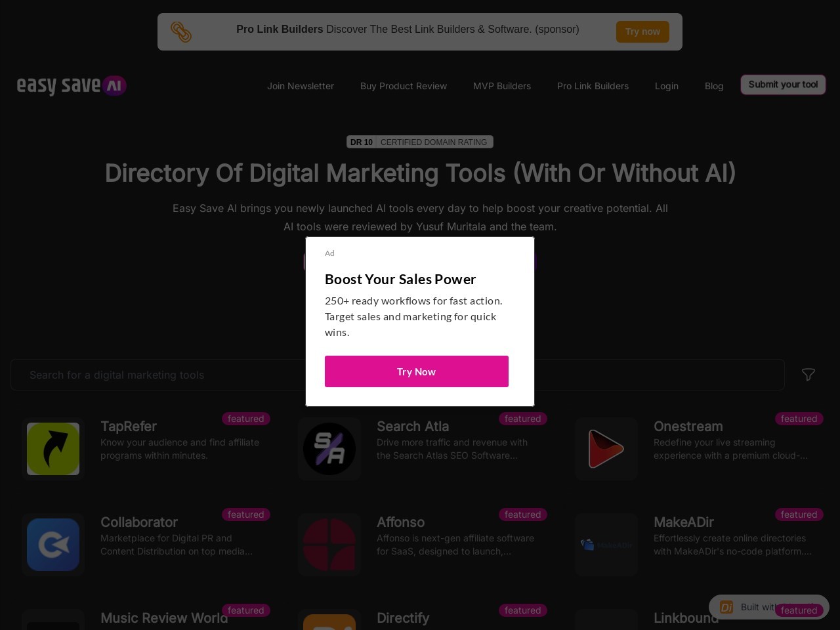Click pink Try Now button in ad popup
Screen dimensions: 840x630
(x=417, y=371)
